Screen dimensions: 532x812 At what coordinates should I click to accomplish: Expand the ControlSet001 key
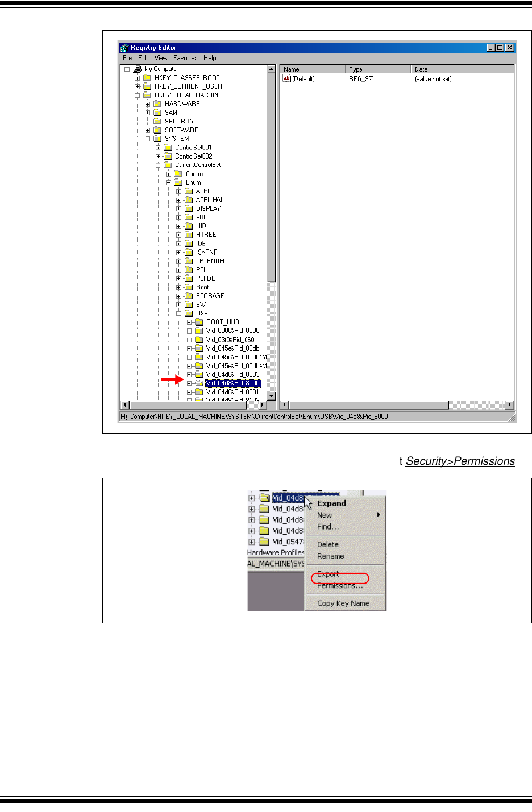(158, 148)
